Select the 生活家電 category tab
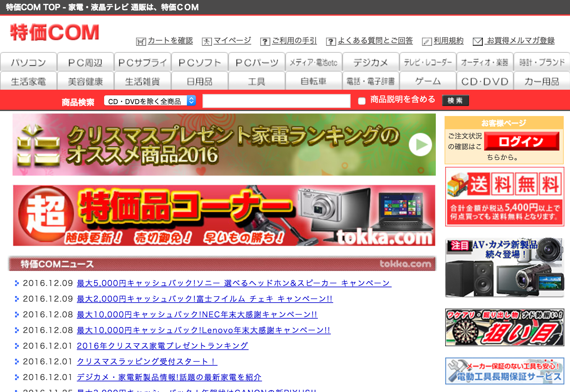Screen dimensions: 570x392 pos(29,81)
